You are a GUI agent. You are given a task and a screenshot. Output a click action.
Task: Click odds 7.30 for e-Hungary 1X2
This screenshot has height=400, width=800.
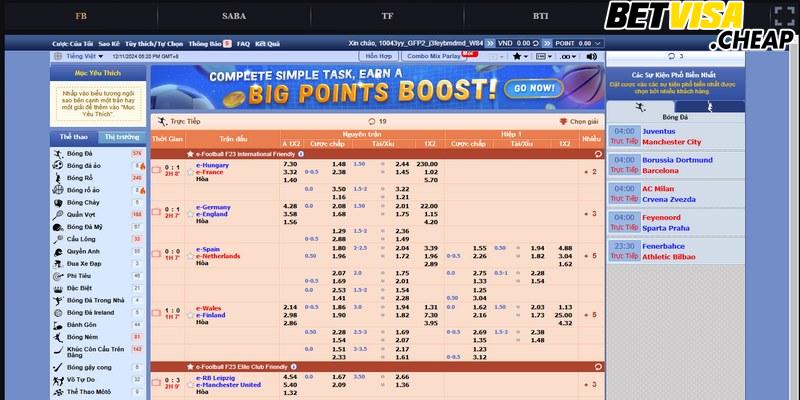tap(290, 164)
